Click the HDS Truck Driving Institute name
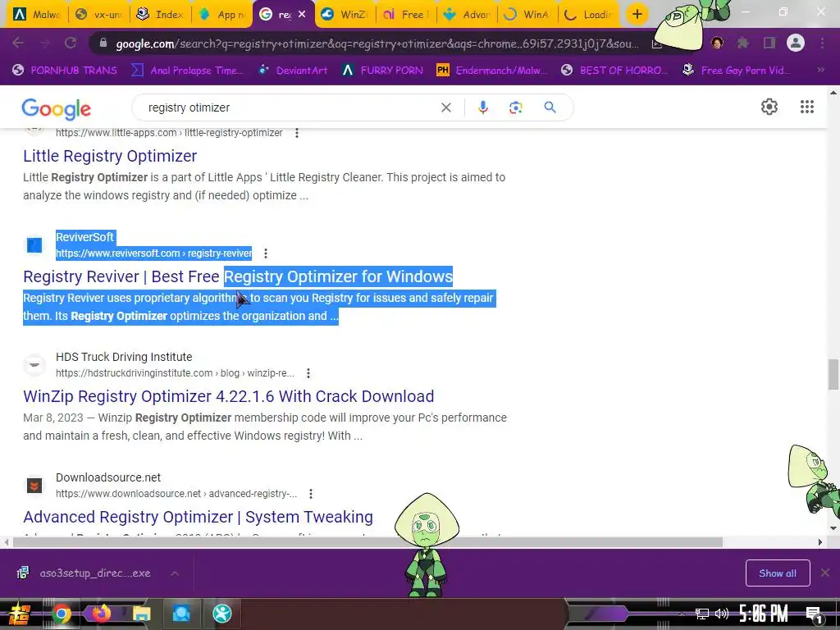The image size is (840, 630). tap(124, 357)
